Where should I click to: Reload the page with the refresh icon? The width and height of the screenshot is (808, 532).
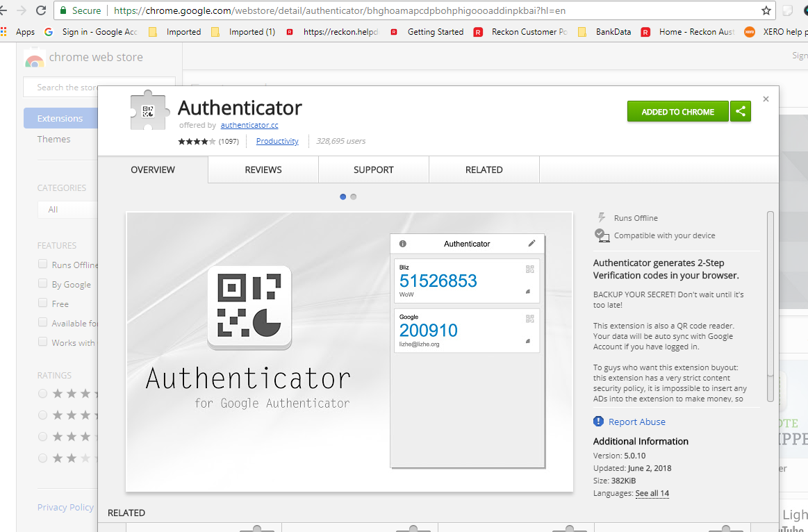(x=41, y=10)
